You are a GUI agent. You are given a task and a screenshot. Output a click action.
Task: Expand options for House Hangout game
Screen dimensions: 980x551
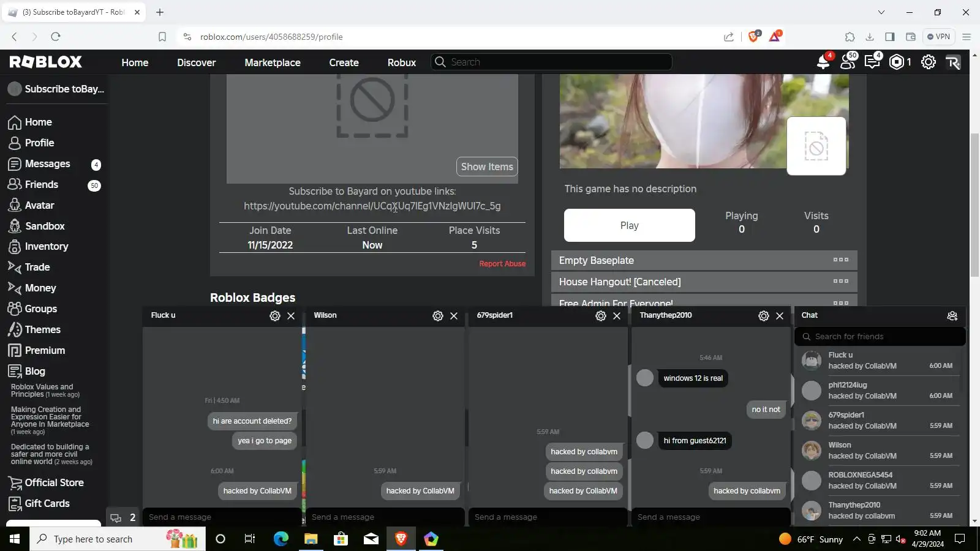[x=841, y=282]
